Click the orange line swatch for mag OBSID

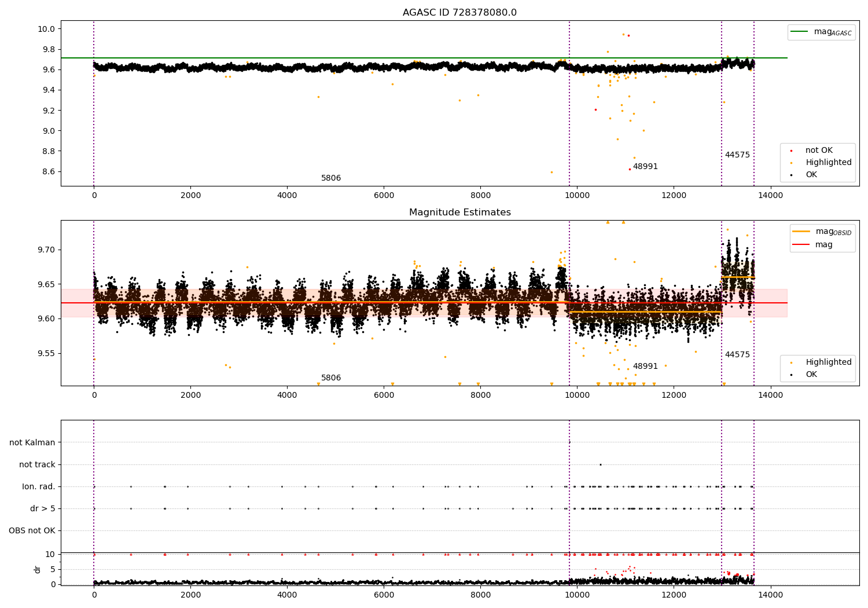(x=801, y=231)
